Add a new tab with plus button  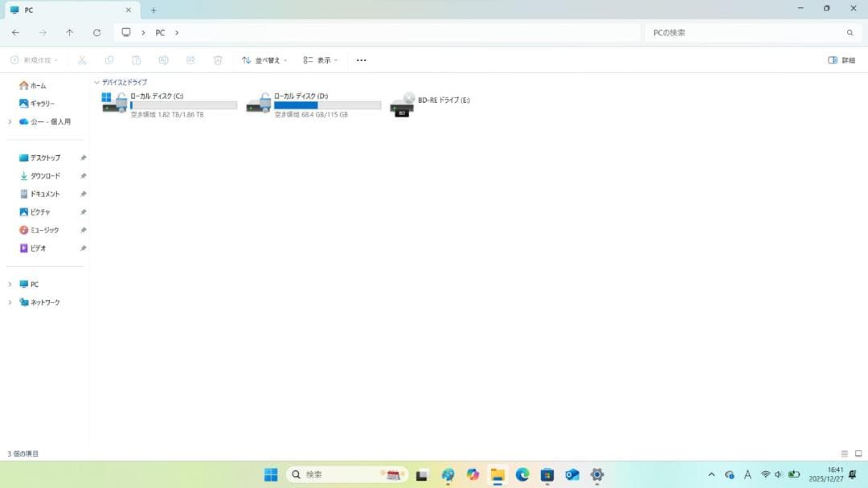pos(154,10)
